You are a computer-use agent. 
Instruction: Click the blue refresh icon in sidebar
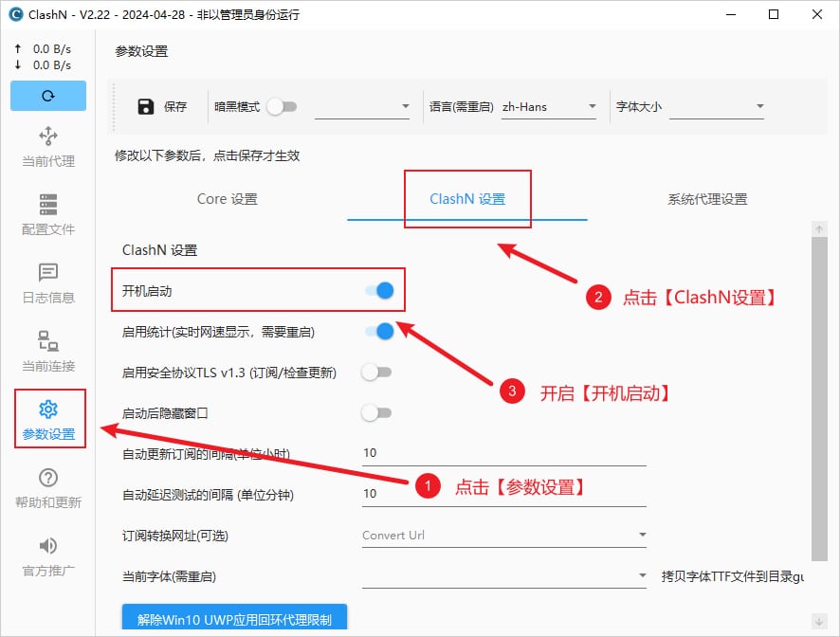(x=47, y=96)
